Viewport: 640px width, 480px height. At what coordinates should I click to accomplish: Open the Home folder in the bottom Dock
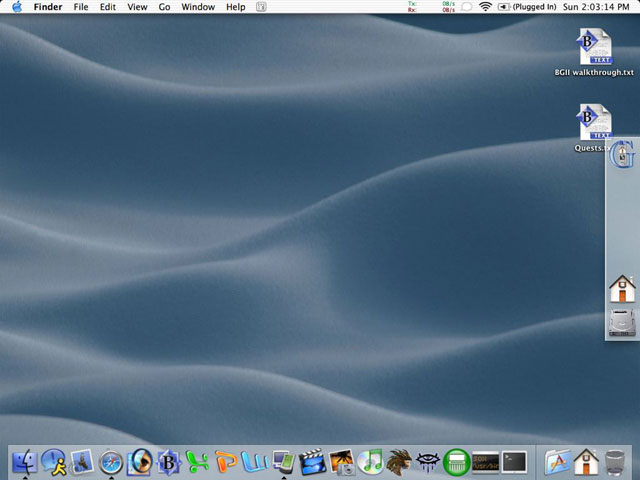[586, 462]
